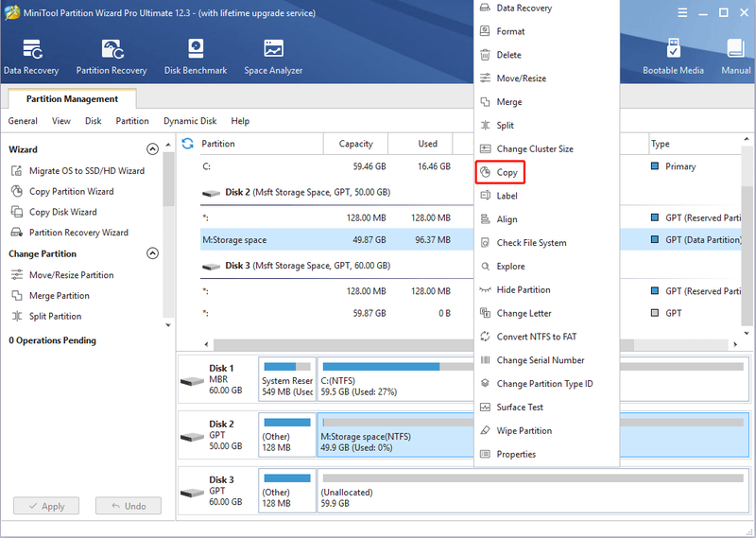Open the Dynamic Disk menu
Viewport: 756px width, 538px height.
190,121
